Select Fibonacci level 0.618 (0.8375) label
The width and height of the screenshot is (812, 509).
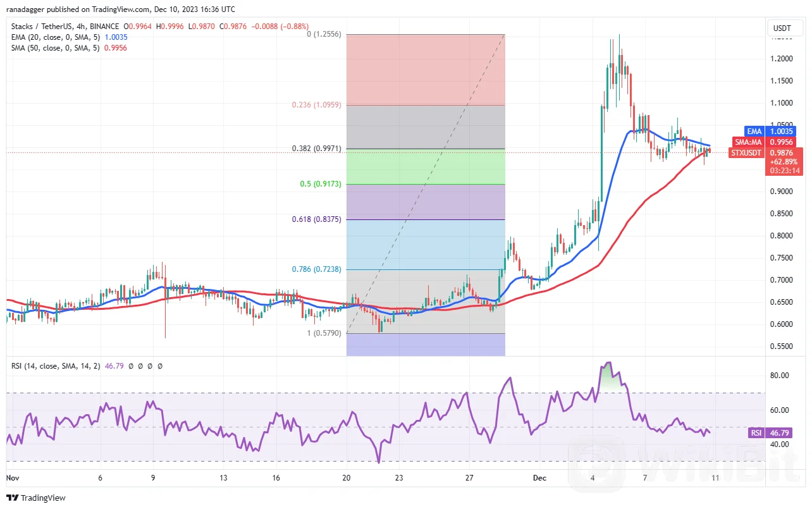pyautogui.click(x=317, y=219)
